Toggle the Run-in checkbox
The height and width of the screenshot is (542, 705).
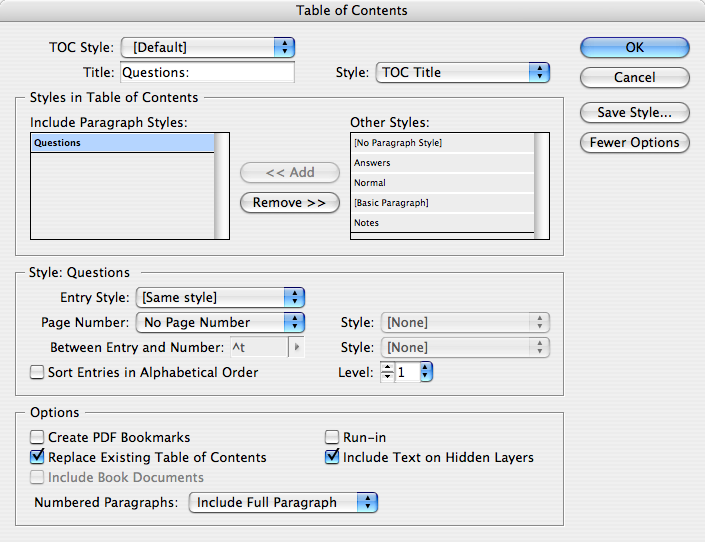333,437
